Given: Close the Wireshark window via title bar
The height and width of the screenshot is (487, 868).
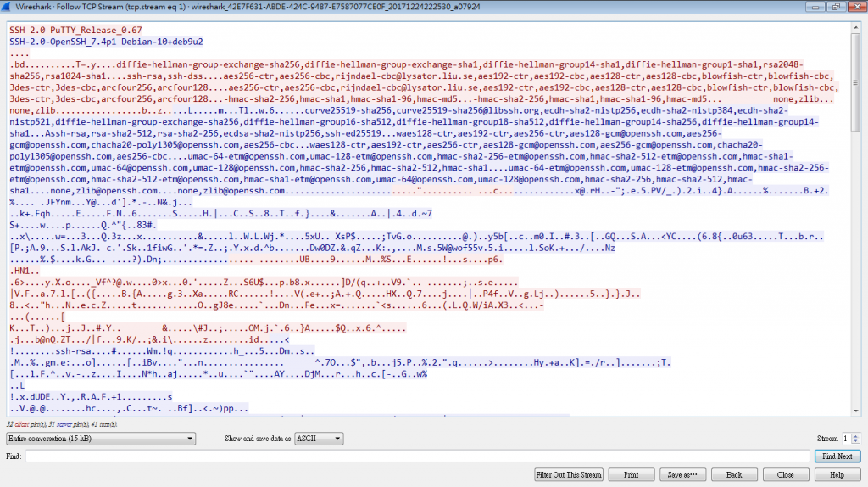Looking at the screenshot, I should click(856, 7).
